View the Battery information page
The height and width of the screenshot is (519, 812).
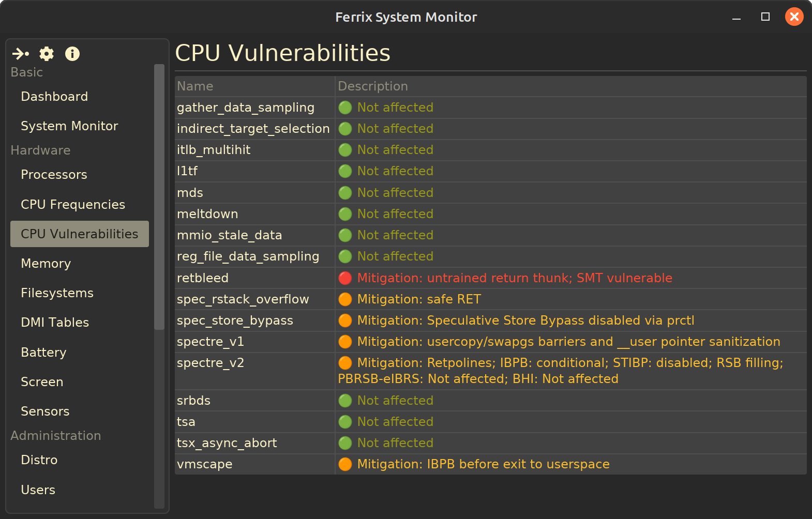(x=43, y=353)
